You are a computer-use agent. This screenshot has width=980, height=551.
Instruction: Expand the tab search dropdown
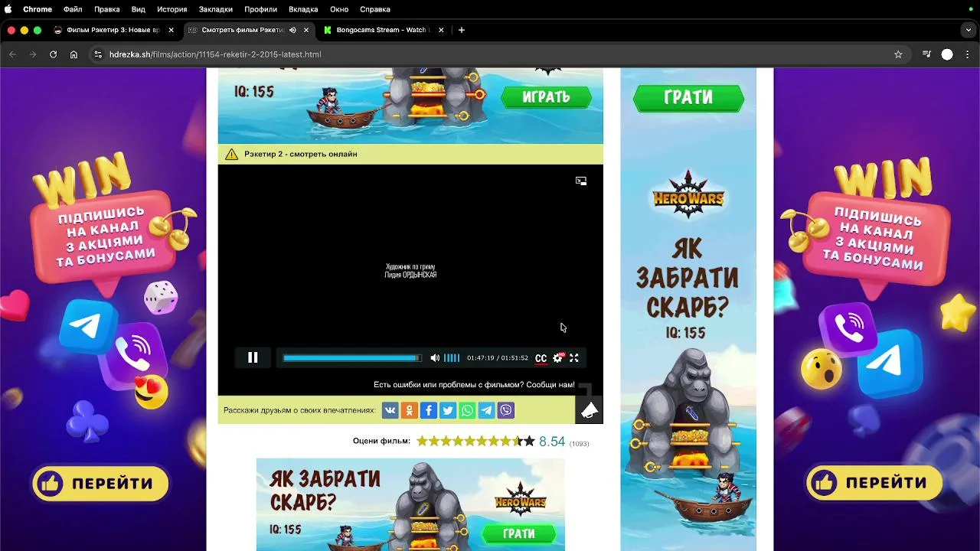click(969, 30)
